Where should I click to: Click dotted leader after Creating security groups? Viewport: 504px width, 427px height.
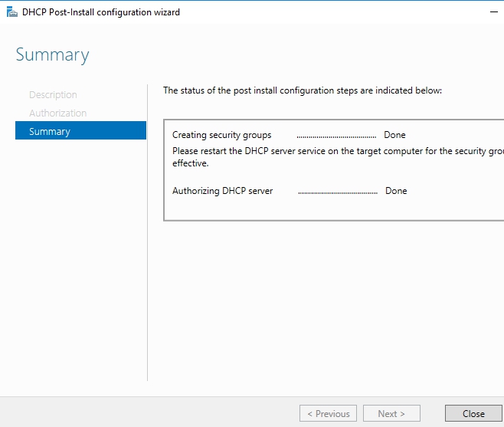(x=336, y=135)
